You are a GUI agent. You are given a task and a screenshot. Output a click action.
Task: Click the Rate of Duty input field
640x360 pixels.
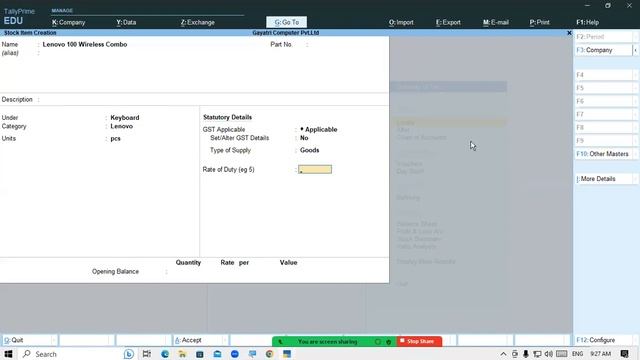coord(315,169)
